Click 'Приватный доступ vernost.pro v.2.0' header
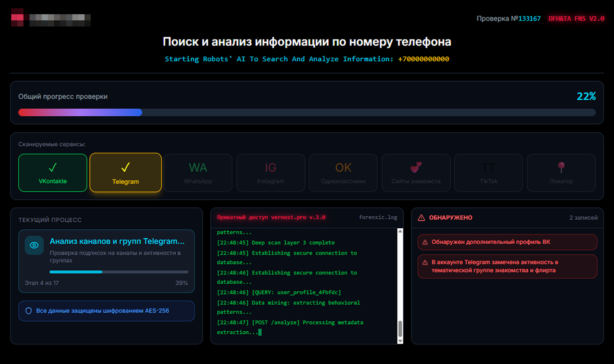 271,217
